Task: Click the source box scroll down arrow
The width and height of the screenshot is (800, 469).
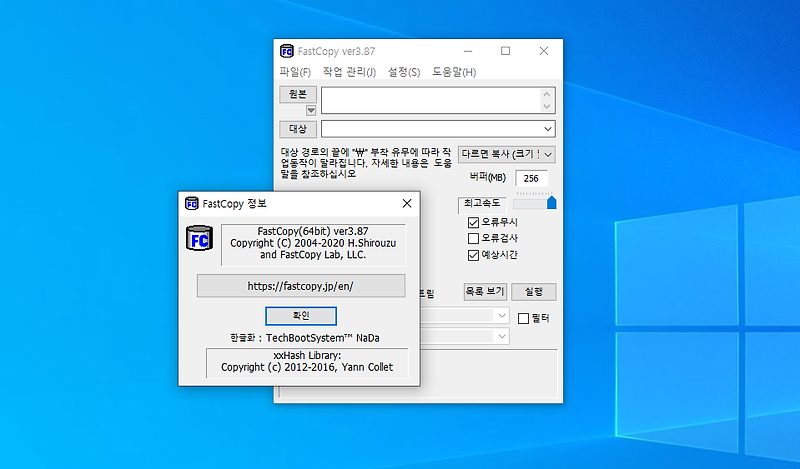Action: [547, 106]
